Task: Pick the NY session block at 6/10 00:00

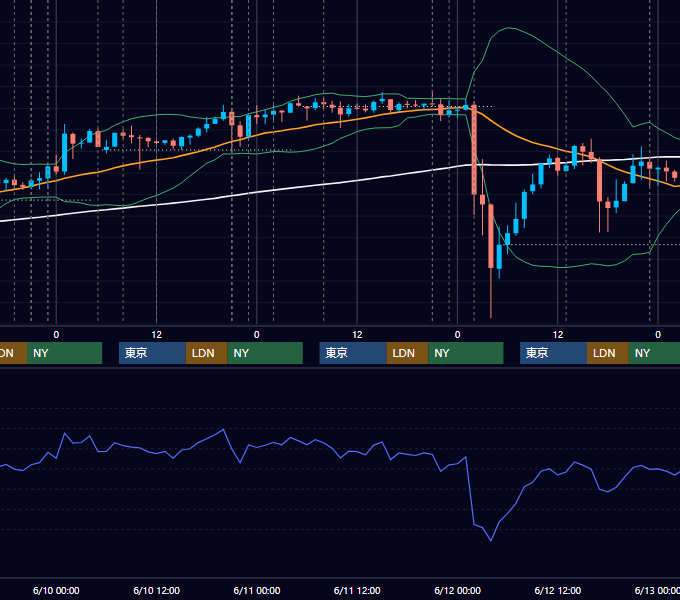Action: click(64, 353)
